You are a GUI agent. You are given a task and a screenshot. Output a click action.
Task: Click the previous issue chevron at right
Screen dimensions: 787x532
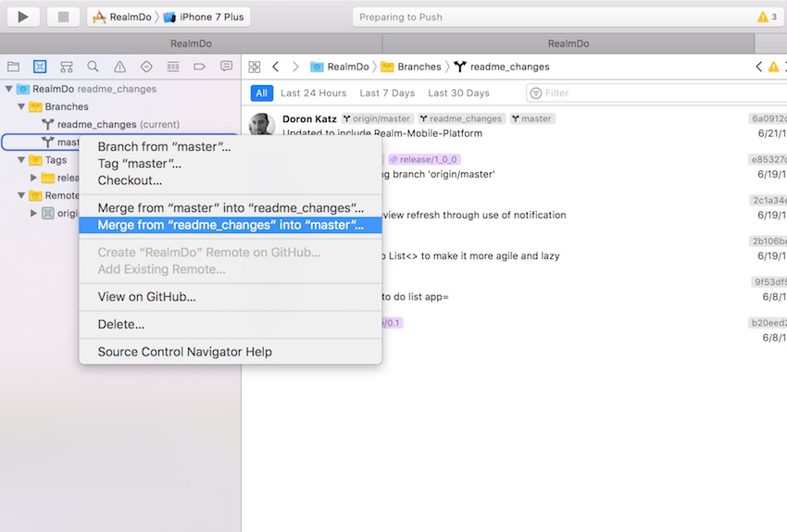click(x=759, y=67)
